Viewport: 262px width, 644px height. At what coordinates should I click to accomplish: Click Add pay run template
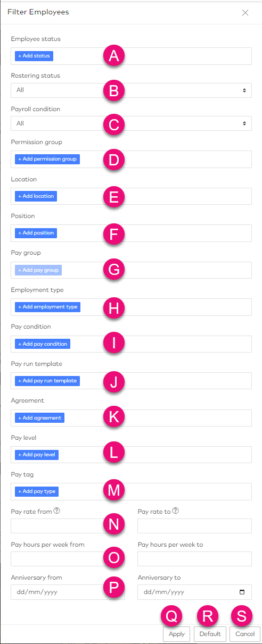(x=47, y=381)
